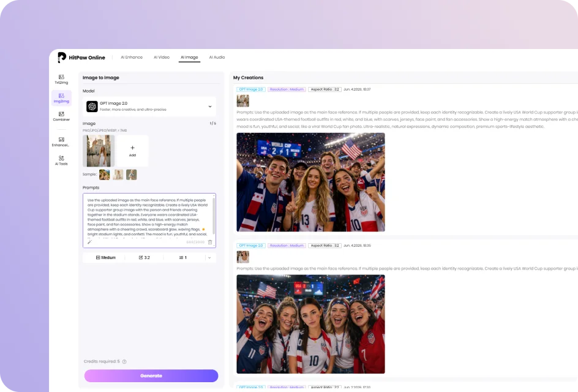Viewport: 578px width, 392px height.
Task: Click the 18:35 creation prompt text
Action: (x=407, y=268)
